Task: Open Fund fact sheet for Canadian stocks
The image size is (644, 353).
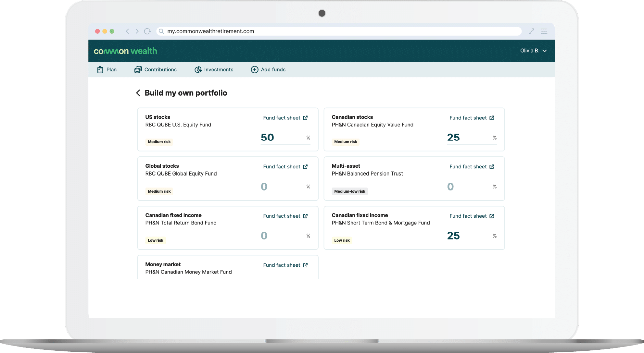Action: click(x=472, y=118)
